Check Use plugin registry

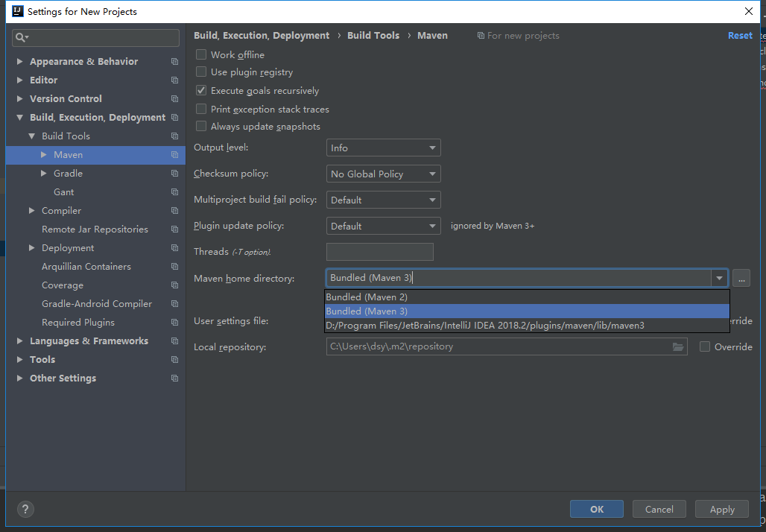[x=200, y=72]
